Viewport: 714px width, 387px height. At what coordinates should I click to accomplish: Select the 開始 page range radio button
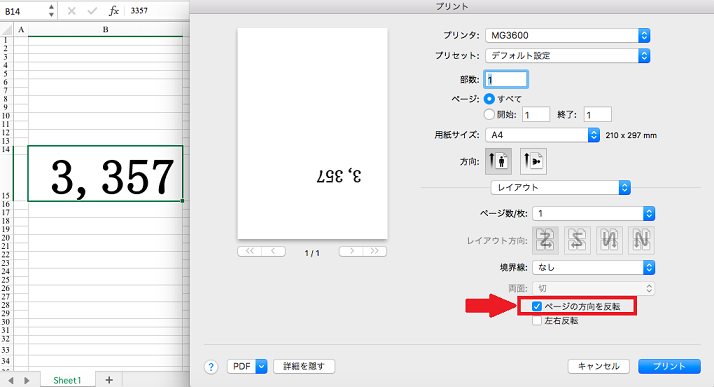coord(489,114)
